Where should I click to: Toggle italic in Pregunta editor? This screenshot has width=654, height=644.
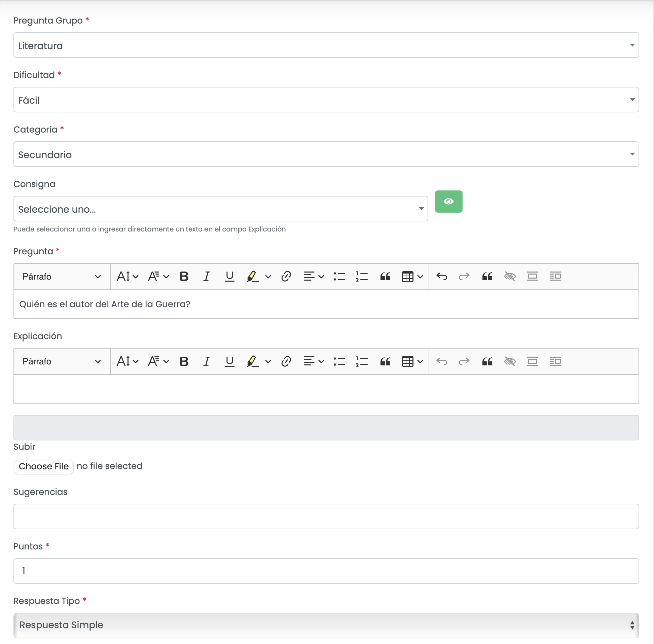click(207, 277)
